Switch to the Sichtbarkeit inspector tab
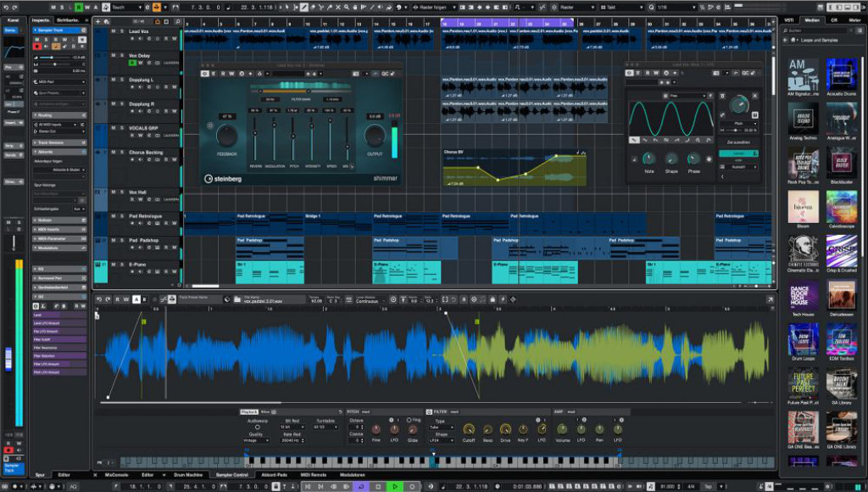The width and height of the screenshot is (868, 492). pyautogui.click(x=68, y=20)
